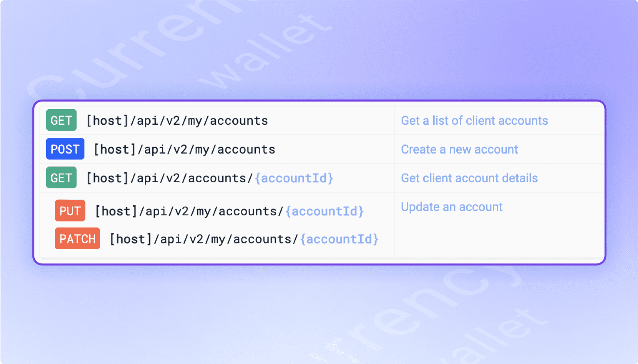The image size is (638, 364).
Task: Click the GET badge for account details
Action: [x=61, y=178]
